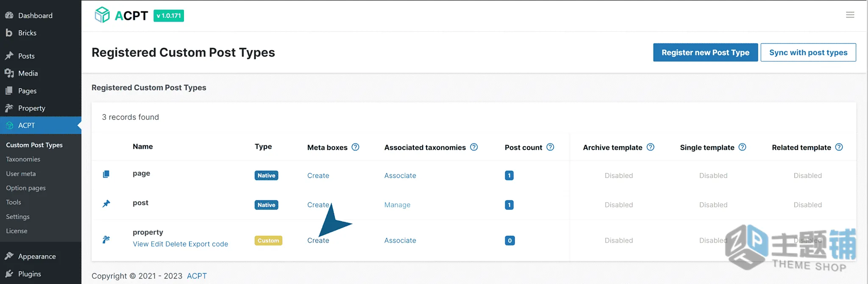Open the hamburger menu at top right
This screenshot has width=868, height=284.
(x=850, y=15)
